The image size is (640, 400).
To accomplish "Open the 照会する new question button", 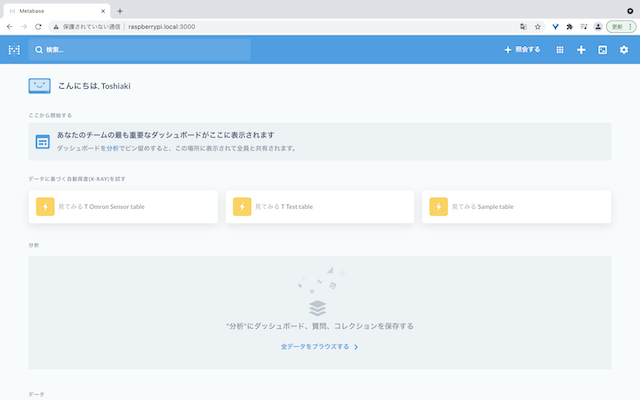I will coord(522,49).
